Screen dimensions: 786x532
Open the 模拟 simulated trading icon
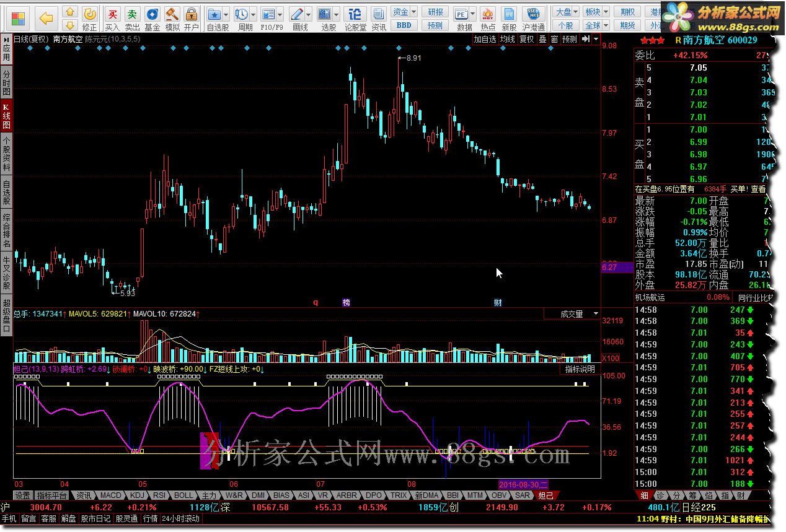(172, 18)
